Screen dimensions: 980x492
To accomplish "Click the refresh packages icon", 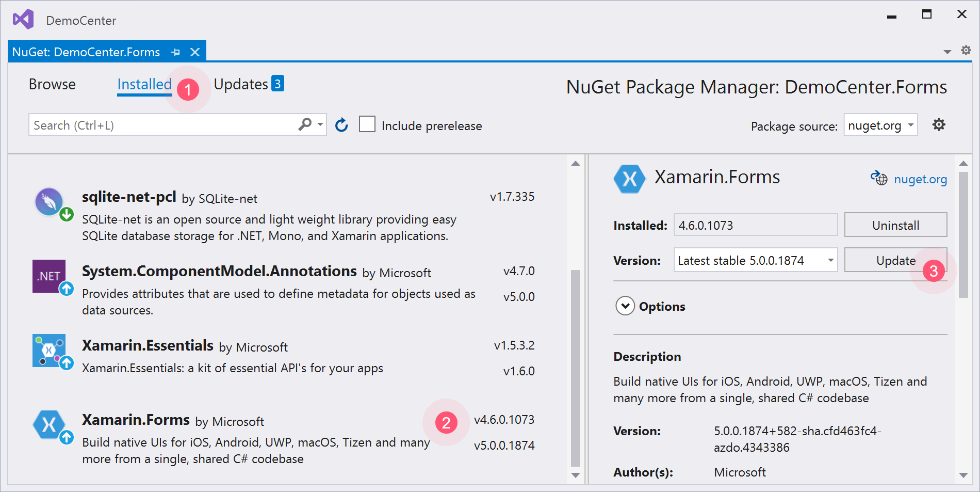I will (x=341, y=125).
